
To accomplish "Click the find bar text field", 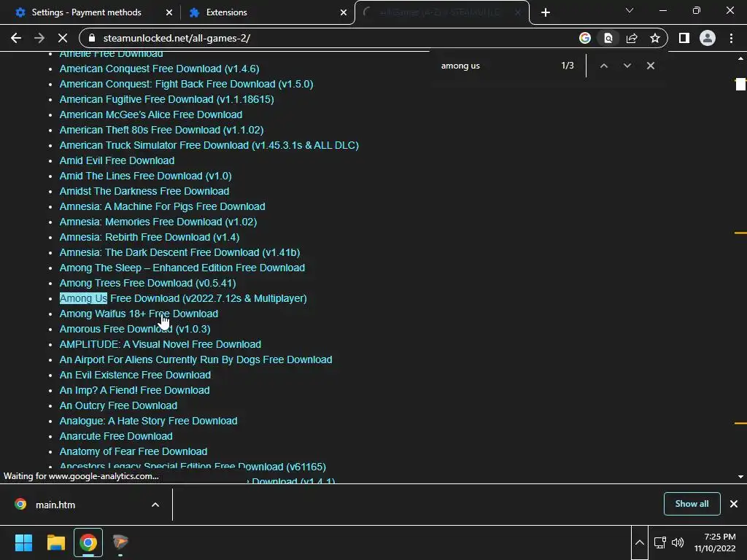I will point(495,66).
